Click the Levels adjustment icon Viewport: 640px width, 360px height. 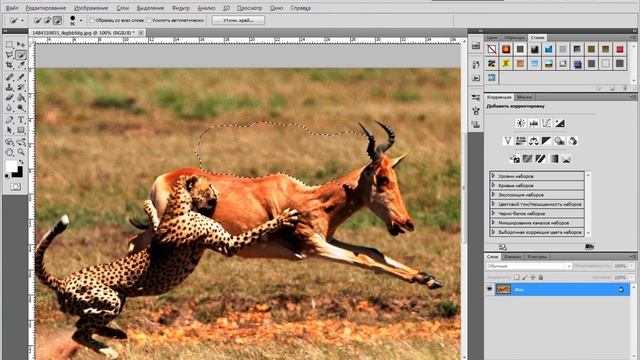tap(533, 123)
